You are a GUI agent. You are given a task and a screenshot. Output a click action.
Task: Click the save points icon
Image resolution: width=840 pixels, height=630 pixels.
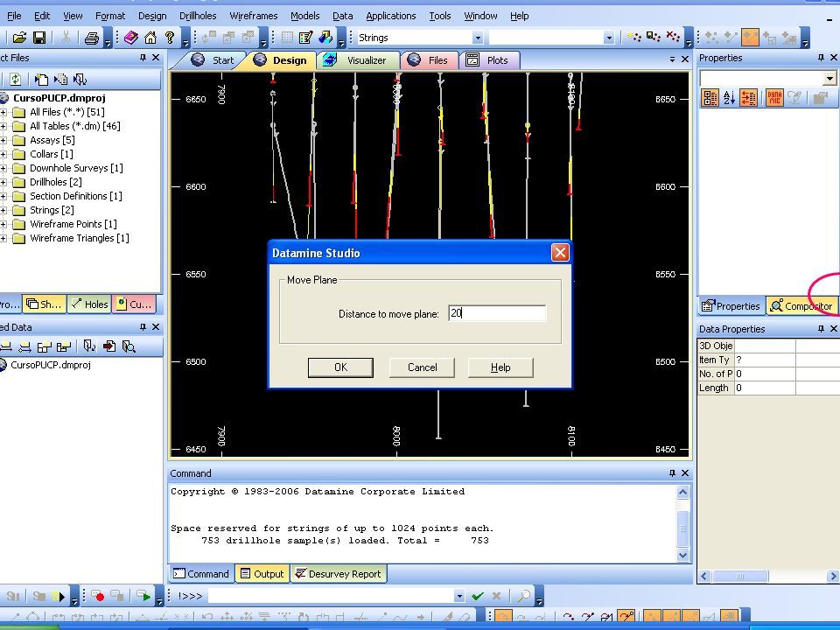(654, 37)
